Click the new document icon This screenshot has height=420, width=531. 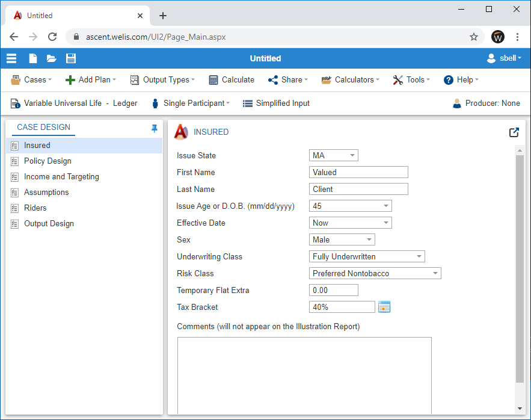coord(33,58)
